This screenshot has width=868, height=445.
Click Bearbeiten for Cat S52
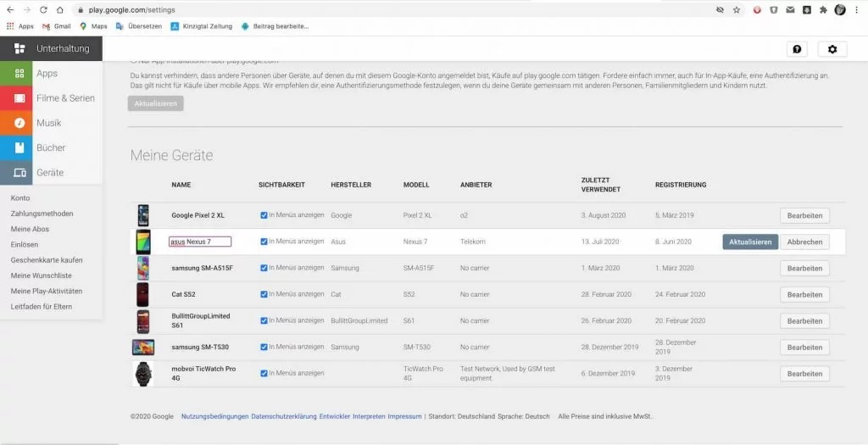coord(805,294)
